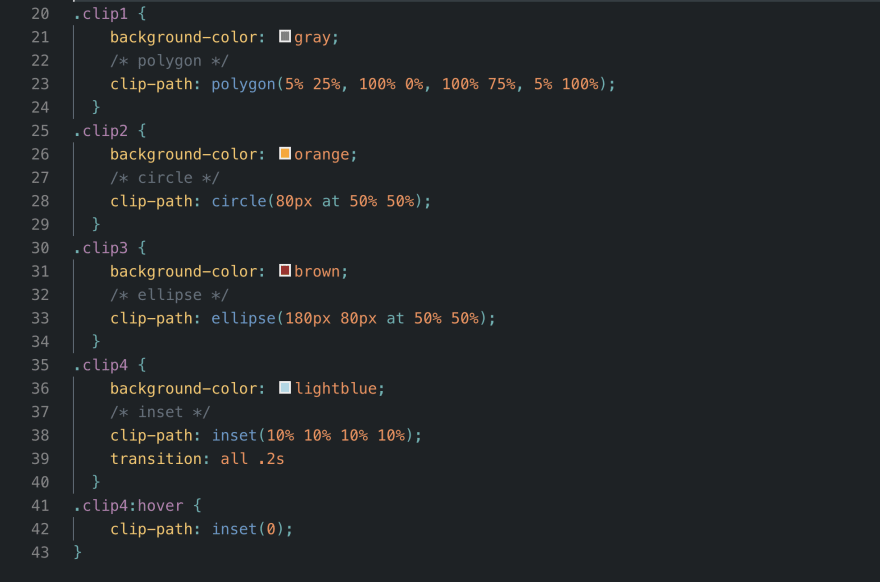The height and width of the screenshot is (582, 880).
Task: Click the brown color keyword
Action: pyautogui.click(x=317, y=271)
